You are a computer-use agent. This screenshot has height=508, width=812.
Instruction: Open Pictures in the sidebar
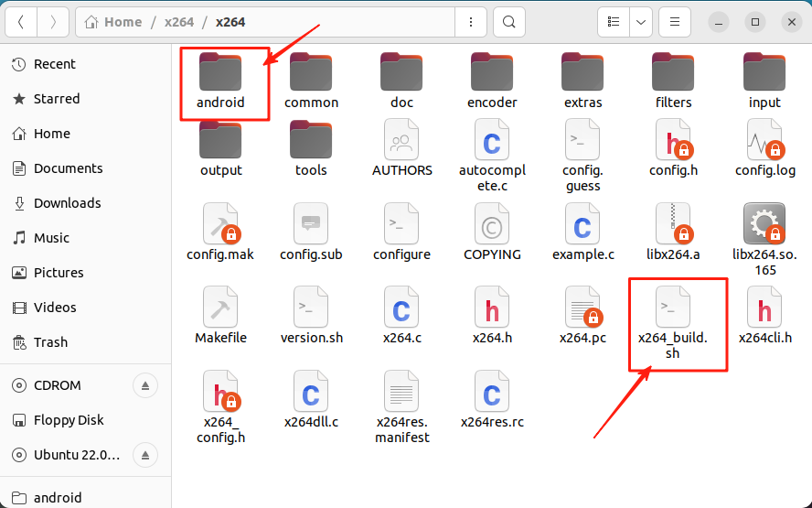pyautogui.click(x=85, y=272)
